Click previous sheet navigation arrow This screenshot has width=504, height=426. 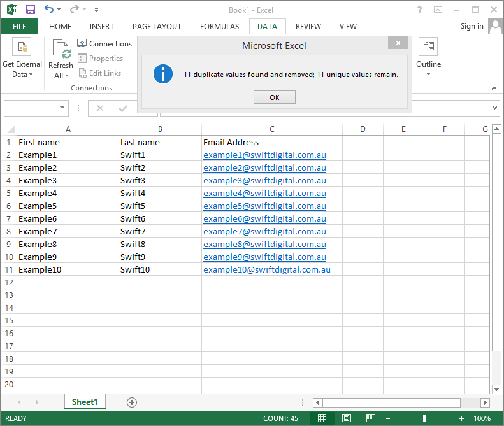pyautogui.click(x=19, y=402)
